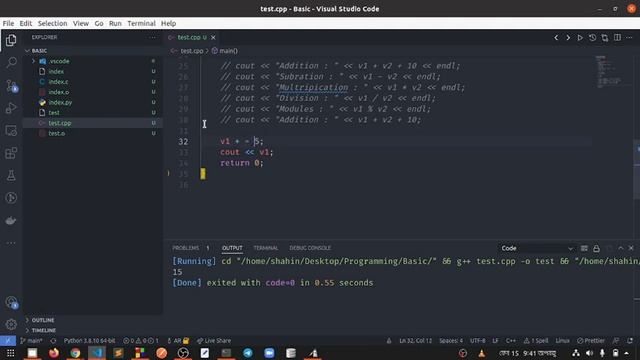Screen dimensions: 640x360
Task: Split the editor to the right
Action: pyautogui.click(x=617, y=38)
